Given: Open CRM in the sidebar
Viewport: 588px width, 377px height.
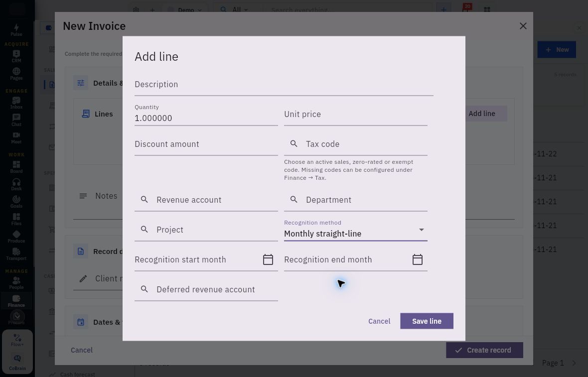Looking at the screenshot, I should [16, 56].
